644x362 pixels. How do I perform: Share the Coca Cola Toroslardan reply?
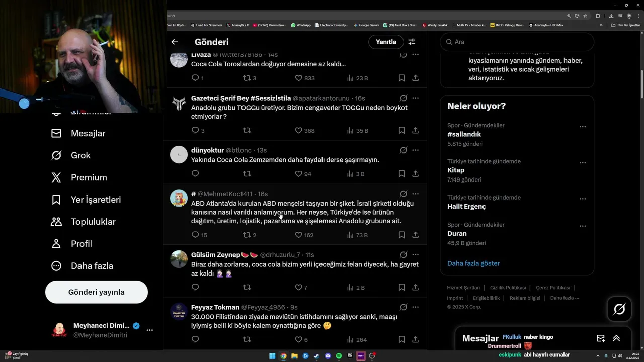click(x=416, y=78)
